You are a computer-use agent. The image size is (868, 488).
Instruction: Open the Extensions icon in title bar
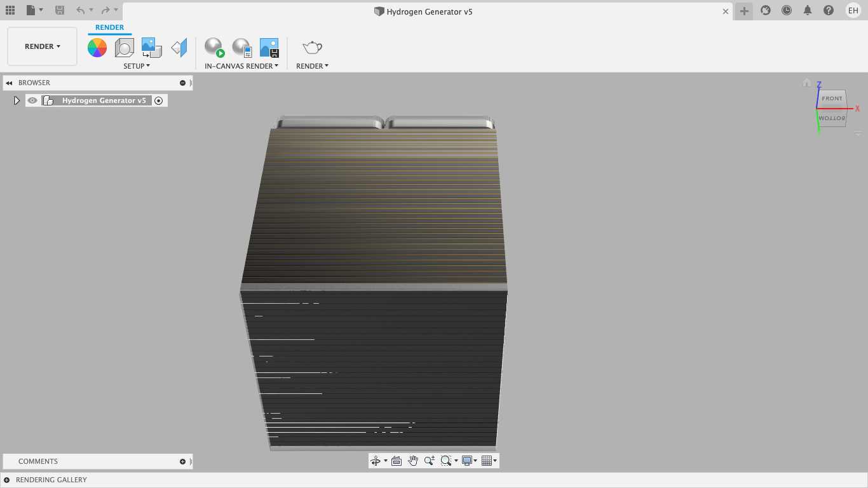point(766,10)
